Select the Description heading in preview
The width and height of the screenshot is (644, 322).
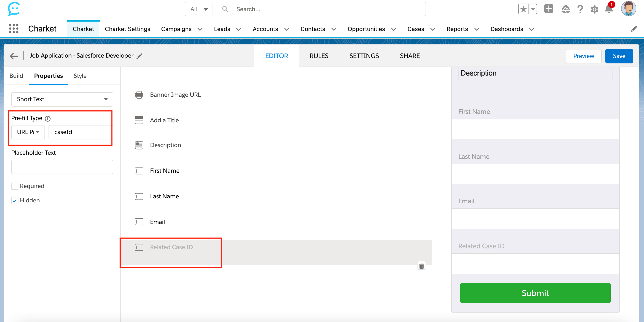[x=478, y=73]
